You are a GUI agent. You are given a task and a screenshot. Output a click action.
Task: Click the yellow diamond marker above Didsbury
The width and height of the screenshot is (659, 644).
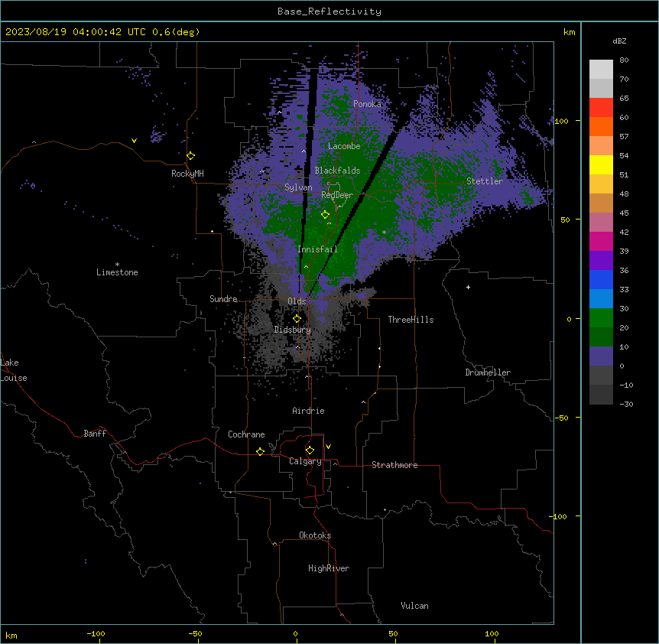[x=297, y=319]
